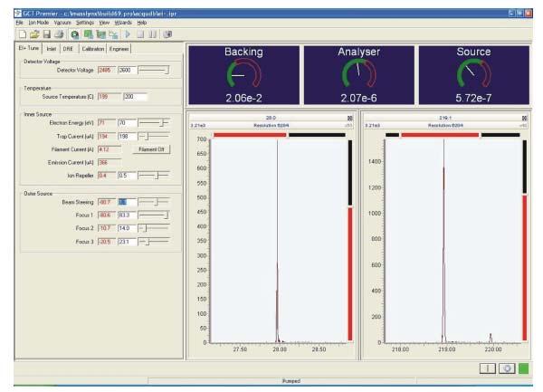Open the View menu
The image size is (543, 392).
[104, 23]
